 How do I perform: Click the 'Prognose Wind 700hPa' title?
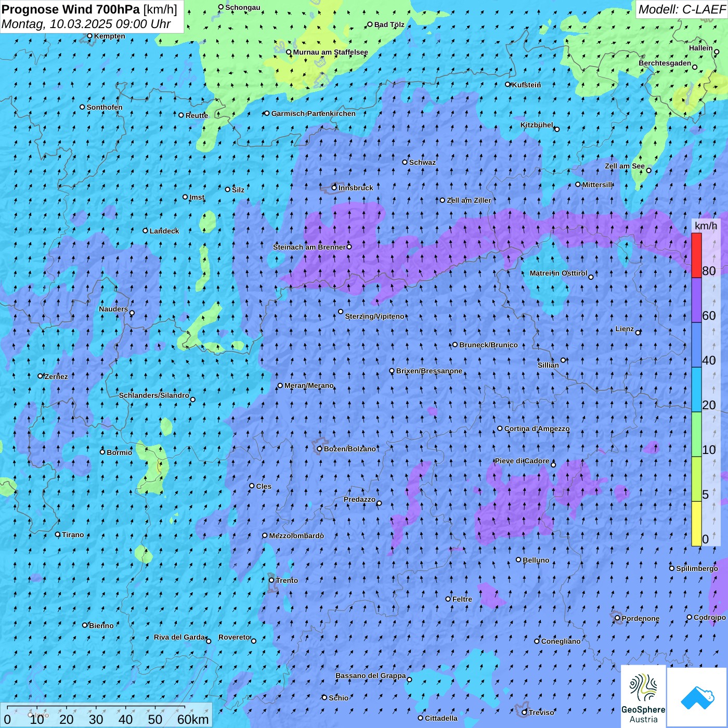(71, 9)
